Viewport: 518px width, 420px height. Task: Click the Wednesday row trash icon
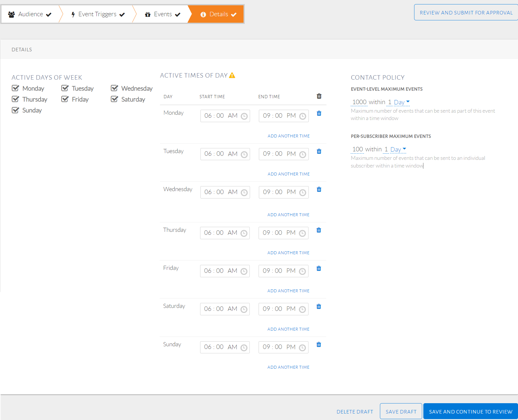click(319, 189)
